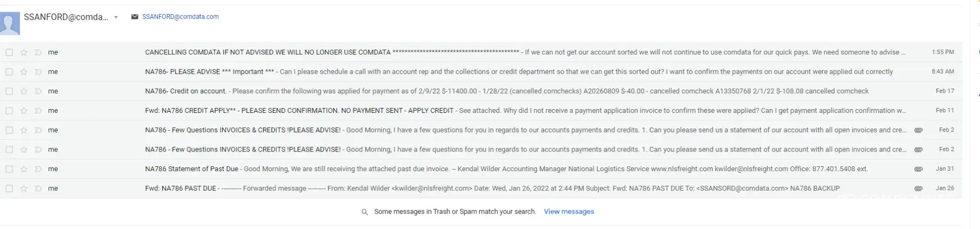Click attachment icon on Jan 31 email
This screenshot has height=229, width=980.
(918, 169)
